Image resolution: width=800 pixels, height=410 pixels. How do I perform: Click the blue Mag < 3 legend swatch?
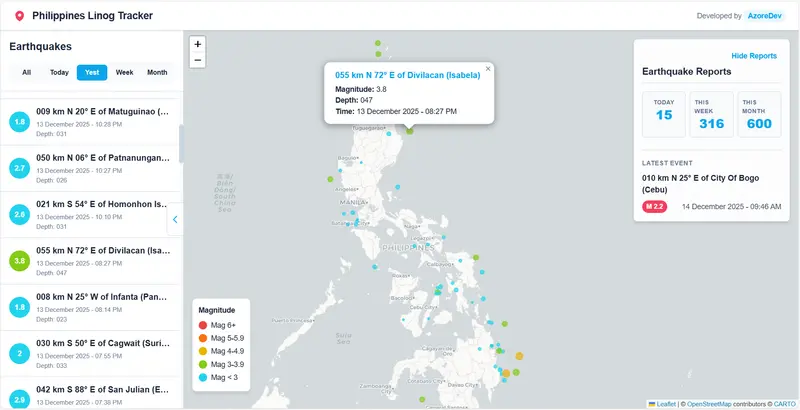[x=203, y=378]
